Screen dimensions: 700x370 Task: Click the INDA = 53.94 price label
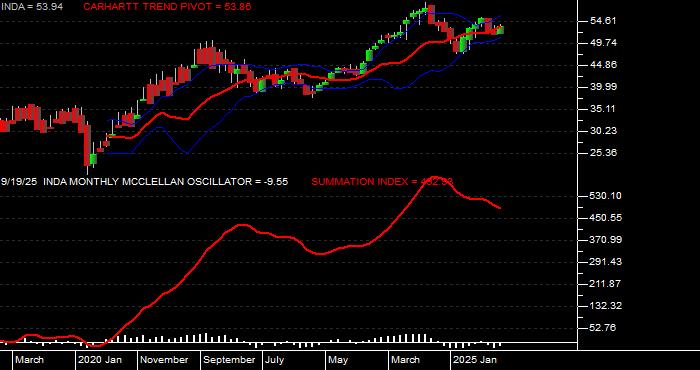(32, 7)
